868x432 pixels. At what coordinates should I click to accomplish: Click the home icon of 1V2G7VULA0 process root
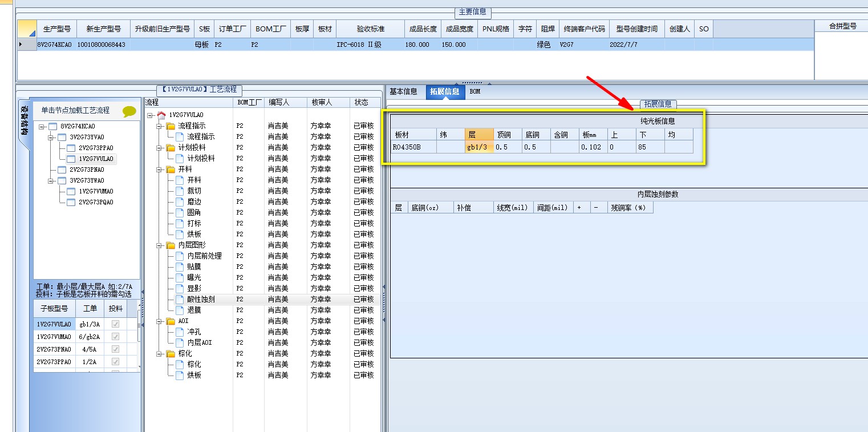(x=161, y=115)
